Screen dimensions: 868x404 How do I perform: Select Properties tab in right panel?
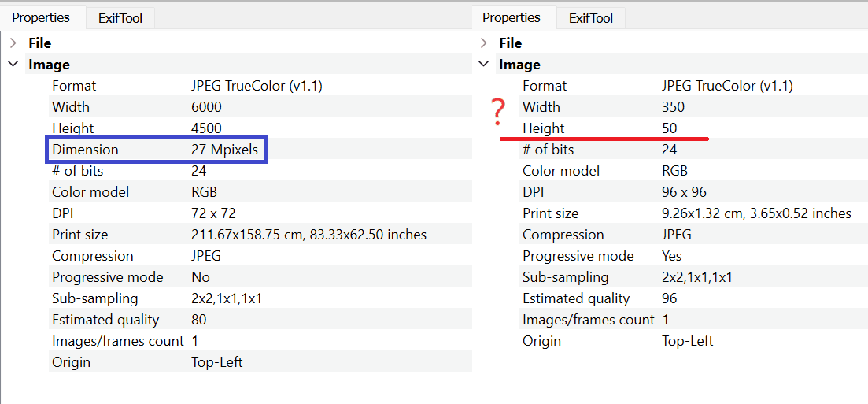coord(512,17)
